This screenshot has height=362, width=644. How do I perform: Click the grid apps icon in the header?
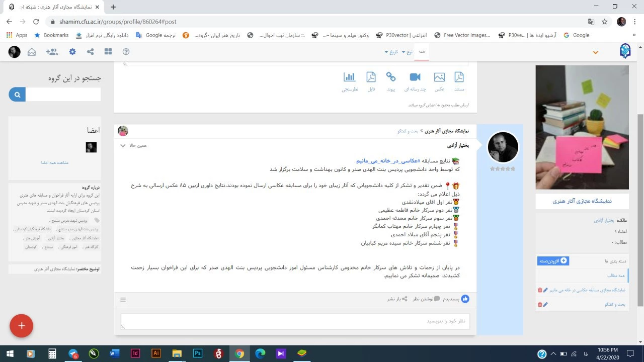[108, 52]
